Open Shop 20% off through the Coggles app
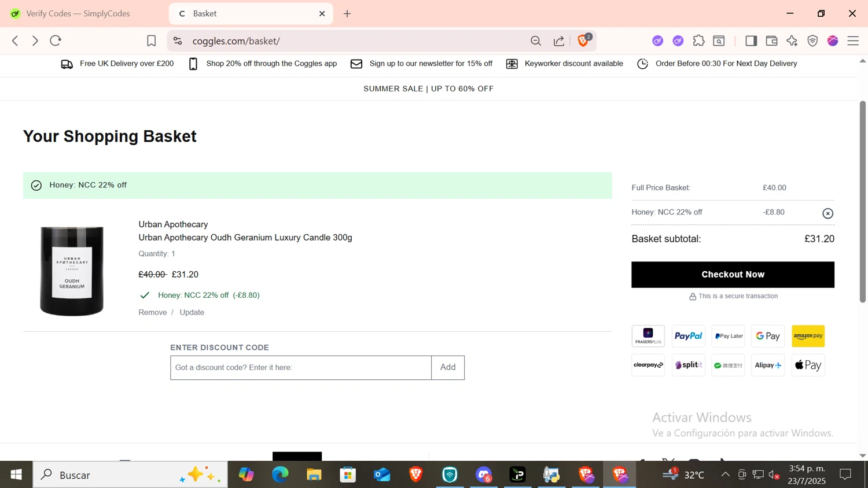868x488 pixels. tap(263, 64)
